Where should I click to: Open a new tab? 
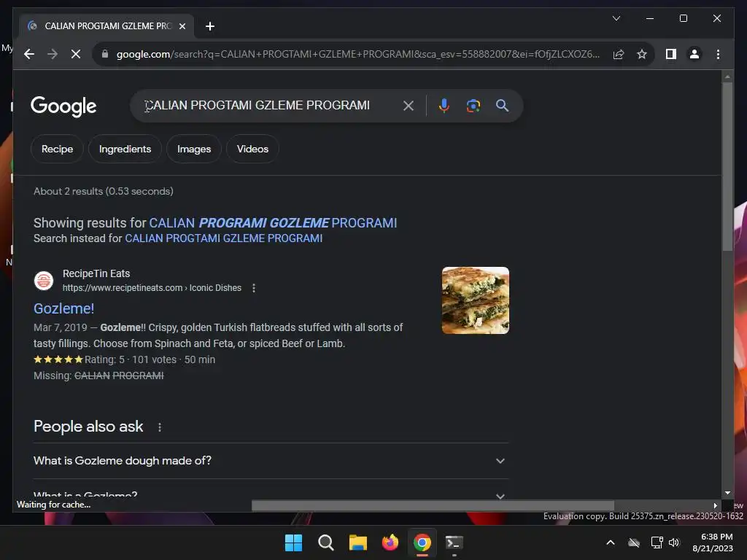click(x=209, y=26)
